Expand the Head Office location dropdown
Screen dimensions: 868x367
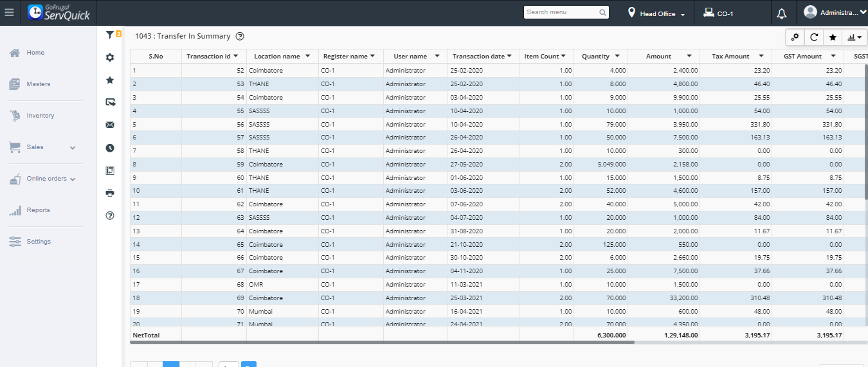[x=656, y=13]
